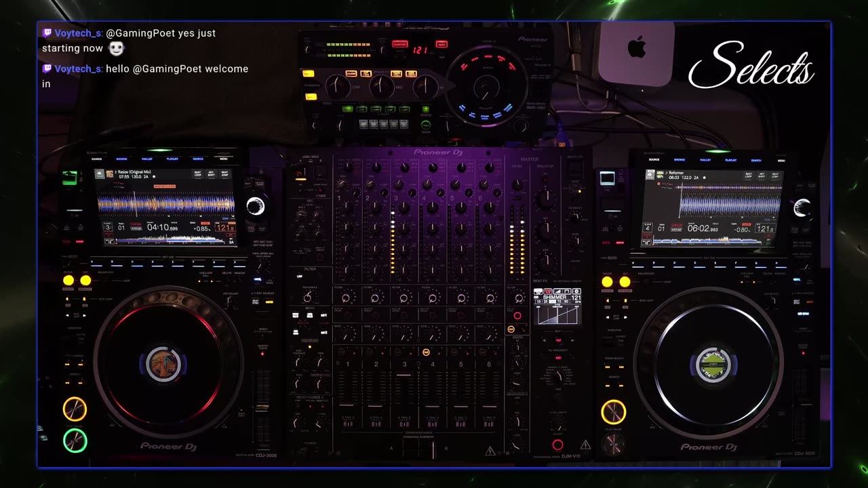868x488 pixels.
Task: Open BROWSE on the left CDJ
Action: pos(121,159)
